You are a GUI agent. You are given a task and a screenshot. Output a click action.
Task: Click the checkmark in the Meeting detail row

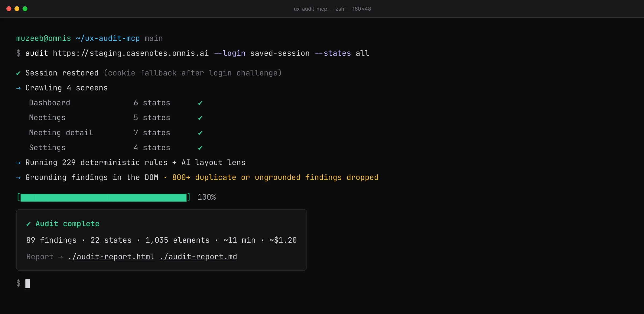click(200, 133)
